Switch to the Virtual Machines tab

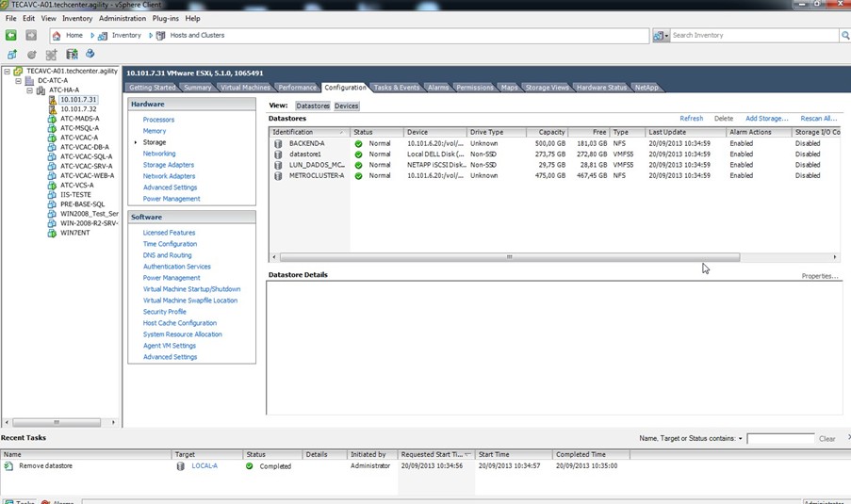point(244,88)
